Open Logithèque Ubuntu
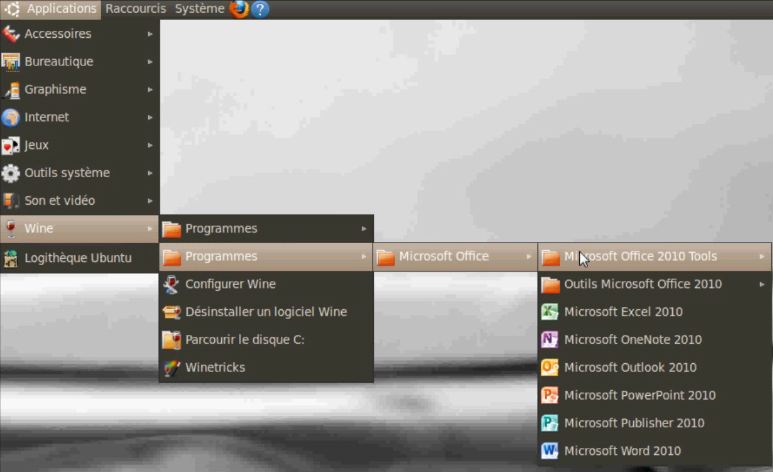Viewport: 773px width, 472px height. pyautogui.click(x=79, y=258)
